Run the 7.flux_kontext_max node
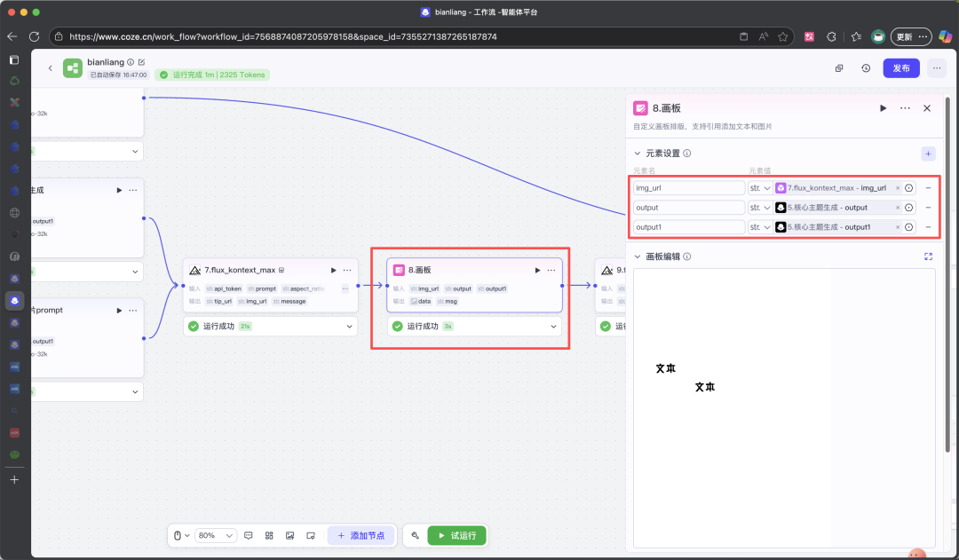 click(333, 270)
